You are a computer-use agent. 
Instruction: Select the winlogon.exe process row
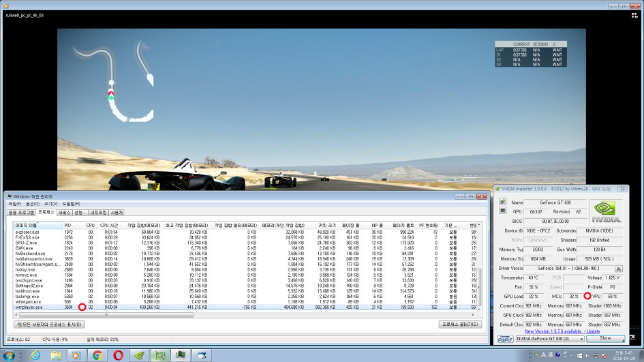click(245, 301)
